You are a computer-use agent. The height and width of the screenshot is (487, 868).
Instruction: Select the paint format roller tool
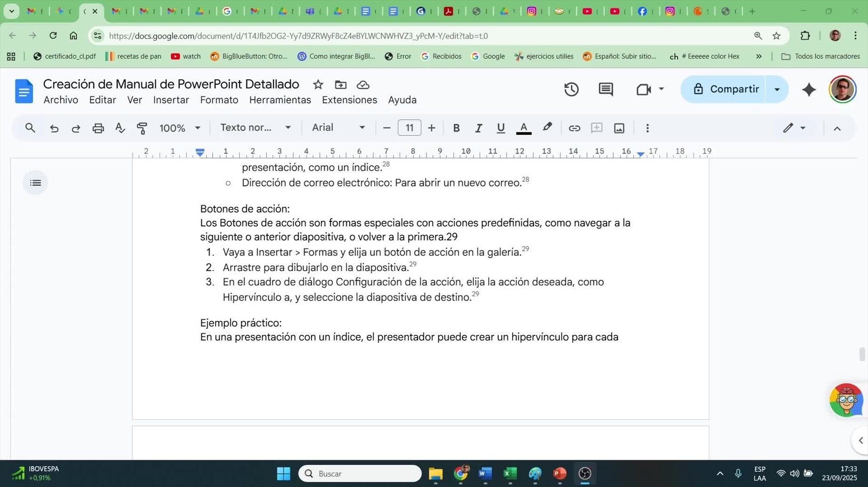click(142, 128)
